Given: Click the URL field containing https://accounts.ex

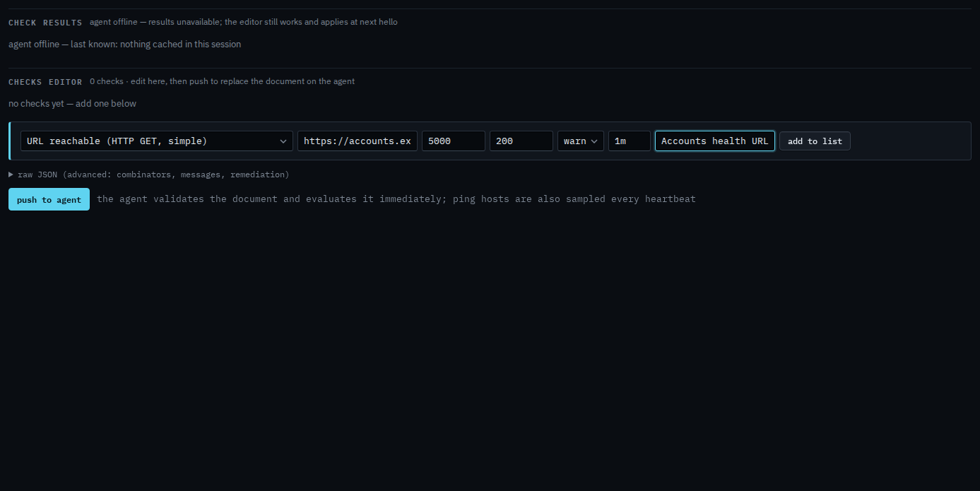Looking at the screenshot, I should [x=358, y=141].
